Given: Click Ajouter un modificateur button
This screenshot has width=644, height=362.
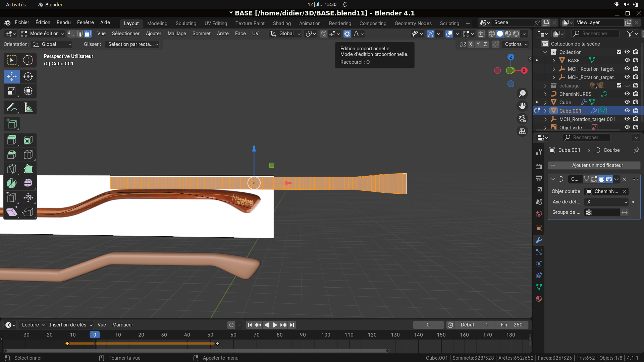Looking at the screenshot, I should pos(594,165).
